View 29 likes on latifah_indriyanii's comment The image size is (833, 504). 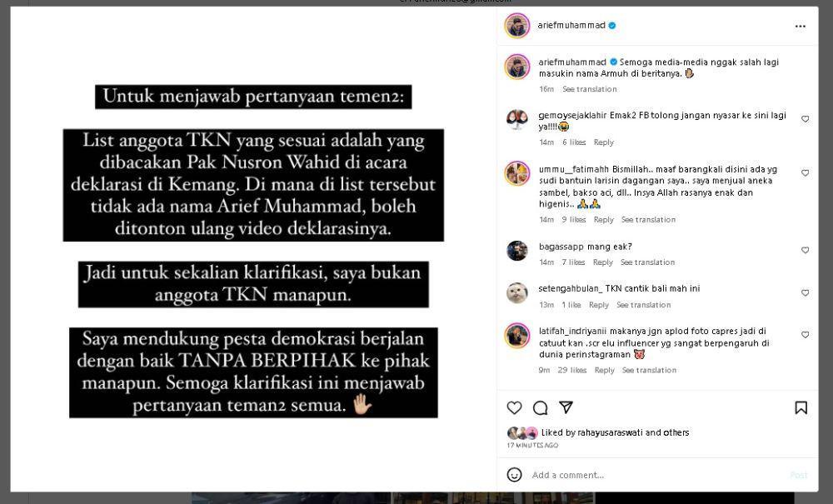tap(572, 370)
